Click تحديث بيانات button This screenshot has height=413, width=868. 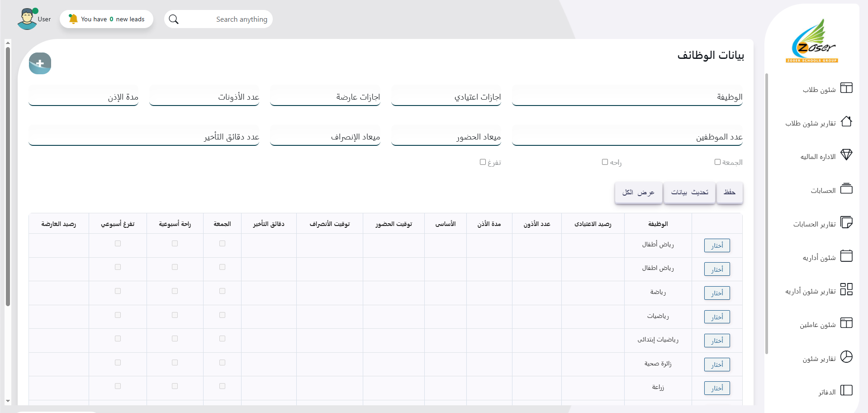pyautogui.click(x=689, y=192)
